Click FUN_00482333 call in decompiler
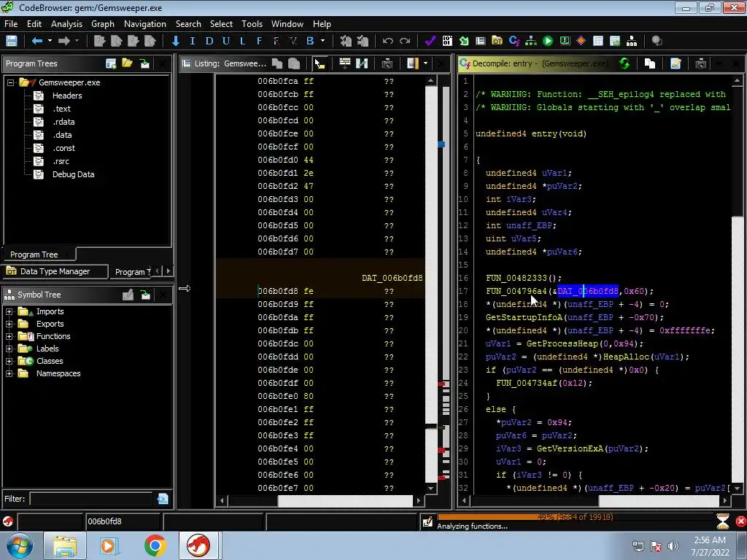The image size is (747, 560). pyautogui.click(x=518, y=278)
